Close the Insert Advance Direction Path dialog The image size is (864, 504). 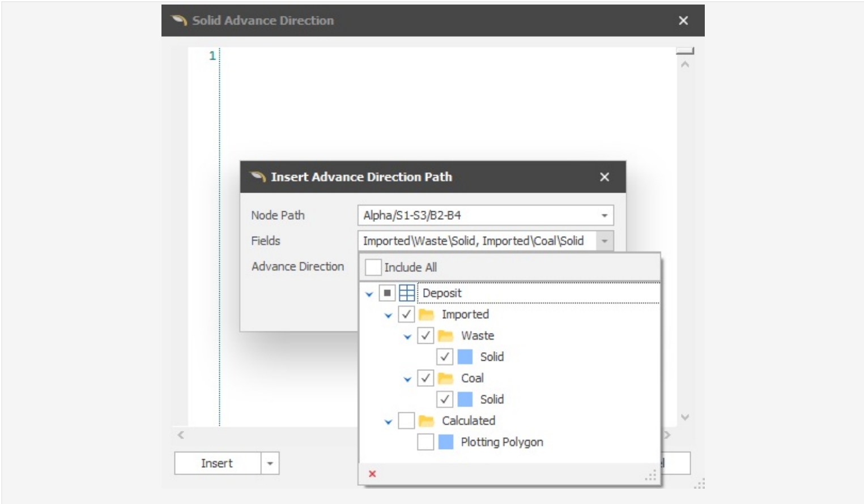[605, 177]
